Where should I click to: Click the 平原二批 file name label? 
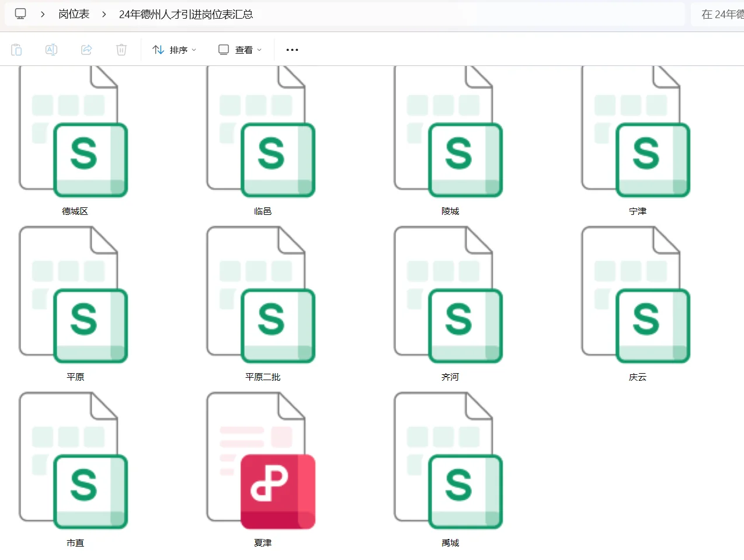(x=263, y=377)
